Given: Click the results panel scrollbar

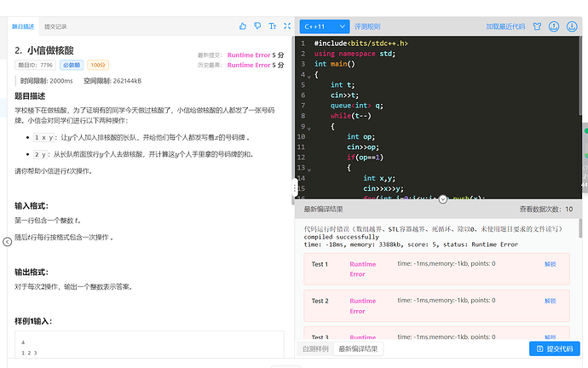Looking at the screenshot, I should [x=580, y=228].
